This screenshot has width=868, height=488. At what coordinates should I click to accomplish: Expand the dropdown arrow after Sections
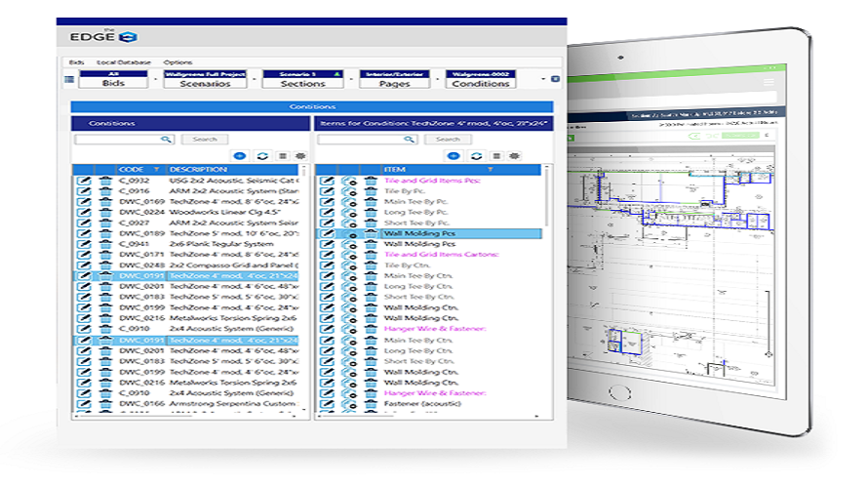(x=351, y=79)
